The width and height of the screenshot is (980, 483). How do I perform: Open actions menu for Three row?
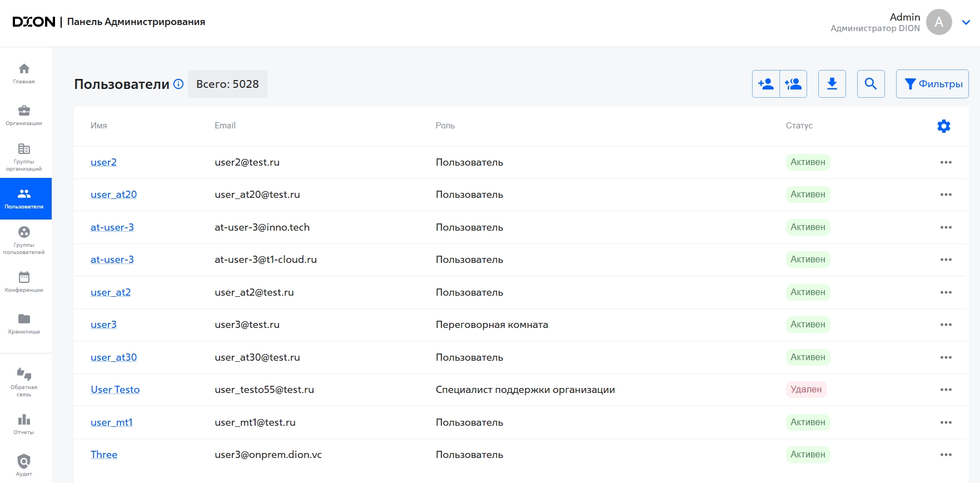click(946, 455)
